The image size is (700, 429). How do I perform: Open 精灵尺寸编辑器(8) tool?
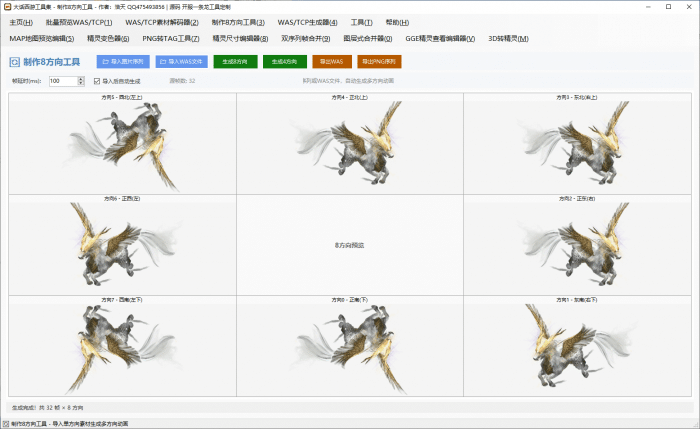point(240,39)
